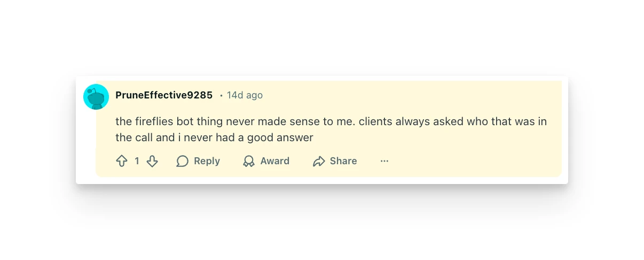Screen dimensions: 644x260
Task: Open the "14d ago" timestamp permalink
Action: point(245,95)
